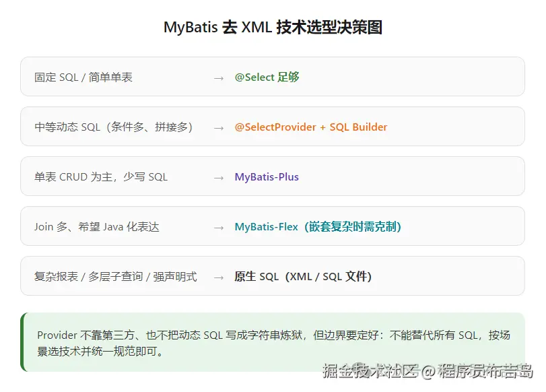
Task: Click teal 'MyBatis-Flex（嵌套复杂时需克制）' text
Action: [318, 226]
